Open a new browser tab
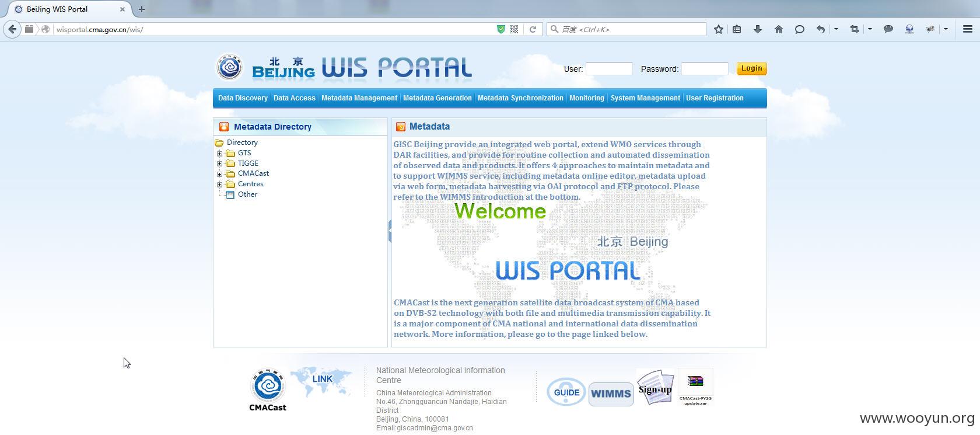Viewport: 980px width, 435px height. (x=141, y=9)
